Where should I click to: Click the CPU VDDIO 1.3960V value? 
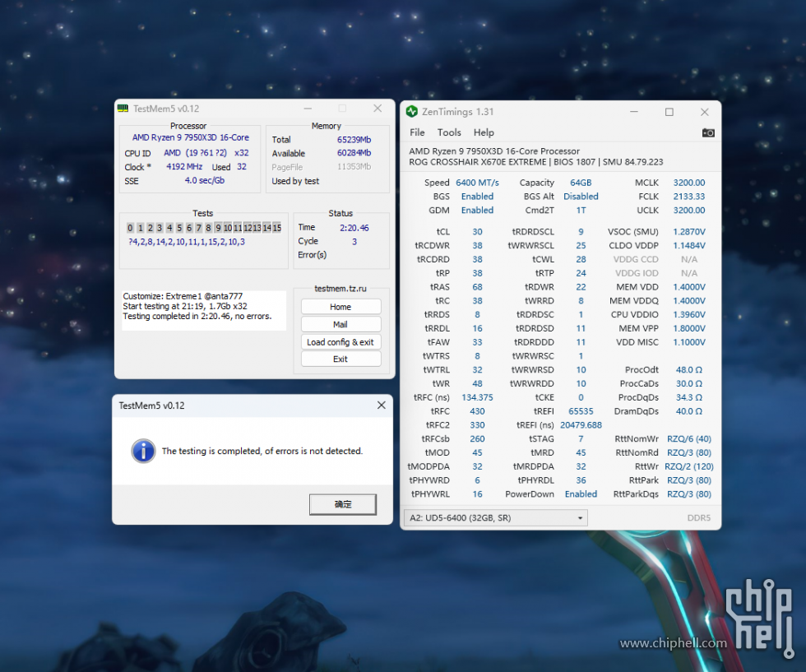pyautogui.click(x=689, y=315)
